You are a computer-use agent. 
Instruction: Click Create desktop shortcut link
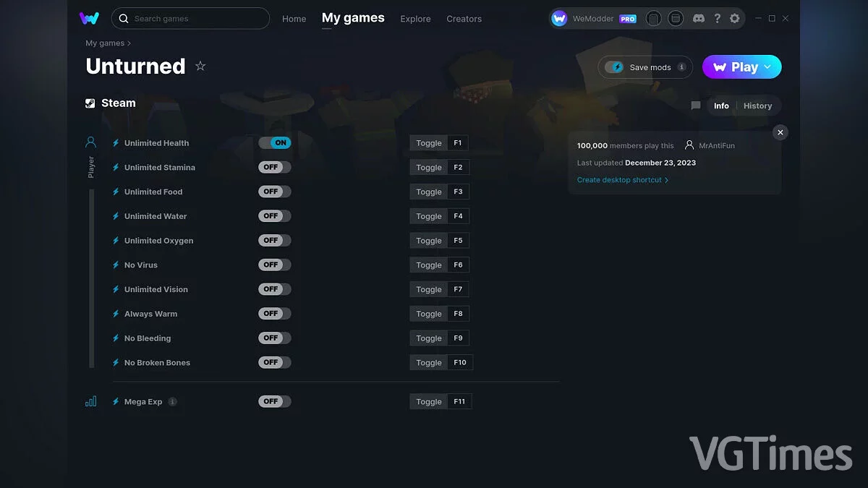tap(623, 180)
